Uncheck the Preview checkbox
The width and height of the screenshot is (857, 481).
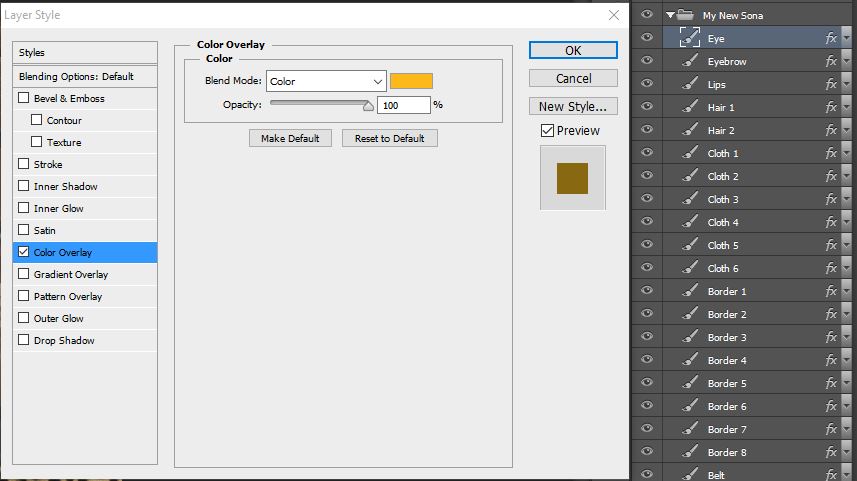click(547, 131)
